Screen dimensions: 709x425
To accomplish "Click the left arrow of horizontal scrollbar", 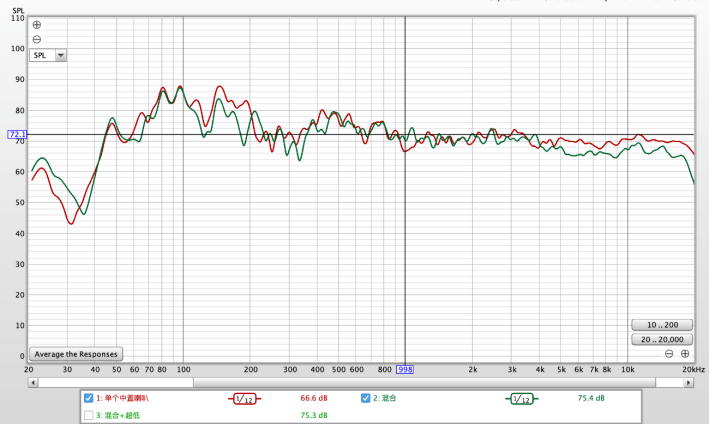I will (x=33, y=381).
